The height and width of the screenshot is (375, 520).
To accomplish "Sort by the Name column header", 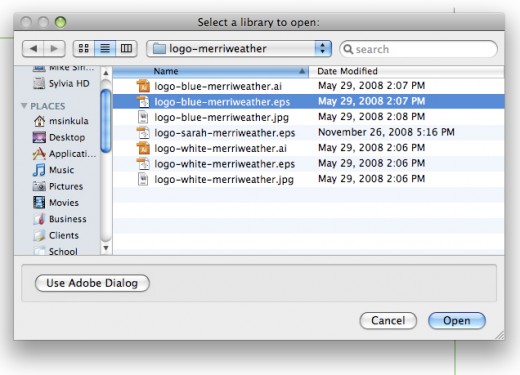I will [x=211, y=71].
